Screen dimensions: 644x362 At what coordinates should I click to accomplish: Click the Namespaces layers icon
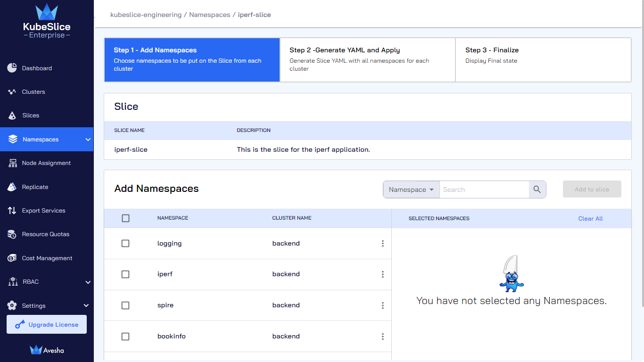(x=13, y=140)
